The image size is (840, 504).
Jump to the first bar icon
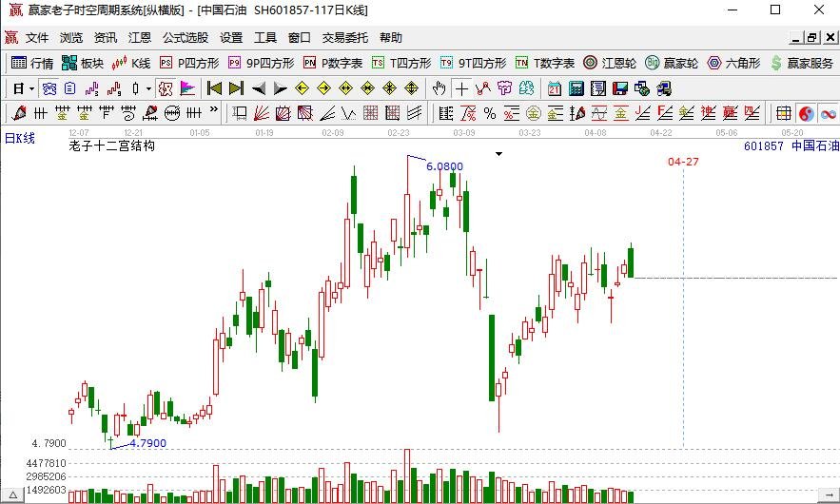214,88
